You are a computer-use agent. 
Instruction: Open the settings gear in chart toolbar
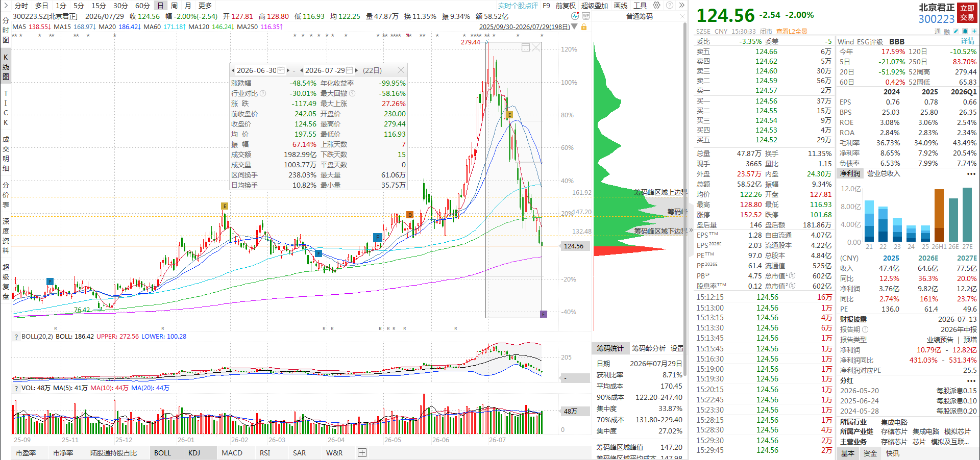tap(656, 5)
